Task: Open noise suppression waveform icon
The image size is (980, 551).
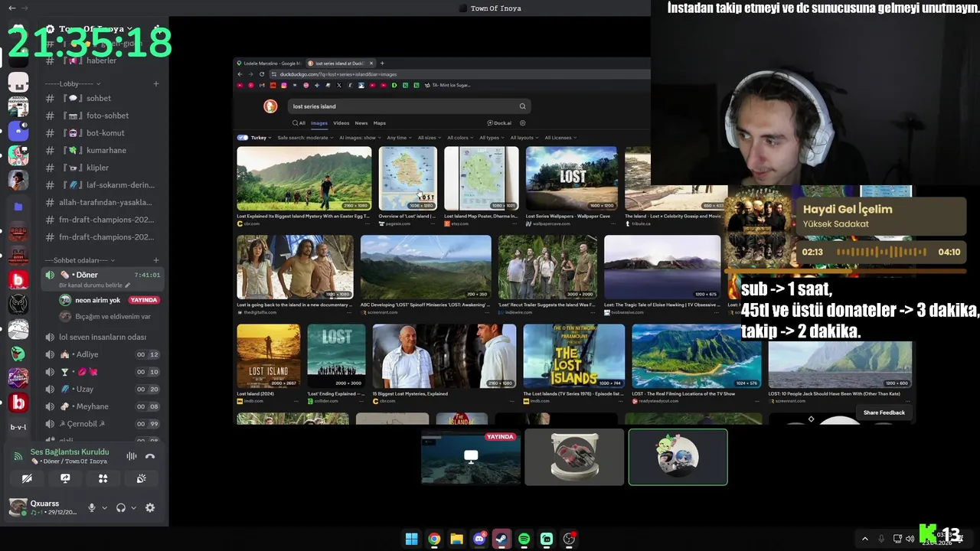Action: (132, 456)
